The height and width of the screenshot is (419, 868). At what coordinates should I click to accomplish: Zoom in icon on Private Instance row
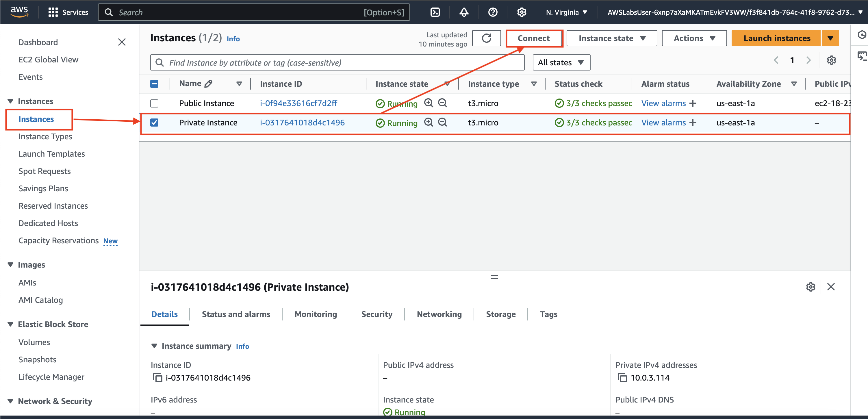point(429,122)
